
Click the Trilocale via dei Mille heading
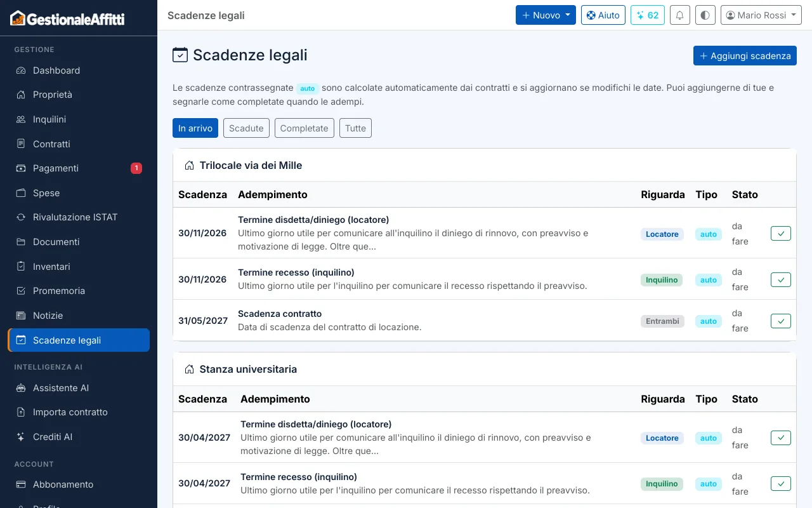pos(251,166)
